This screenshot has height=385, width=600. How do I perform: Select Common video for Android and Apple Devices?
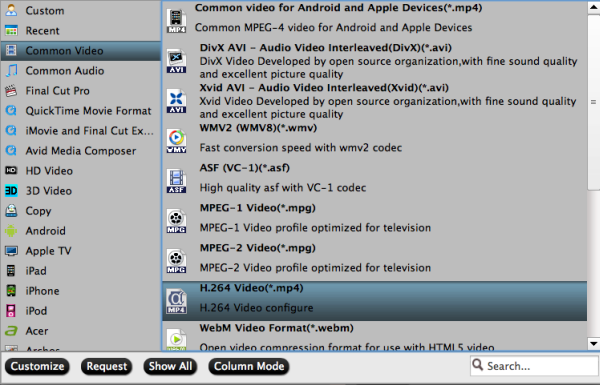[375, 21]
